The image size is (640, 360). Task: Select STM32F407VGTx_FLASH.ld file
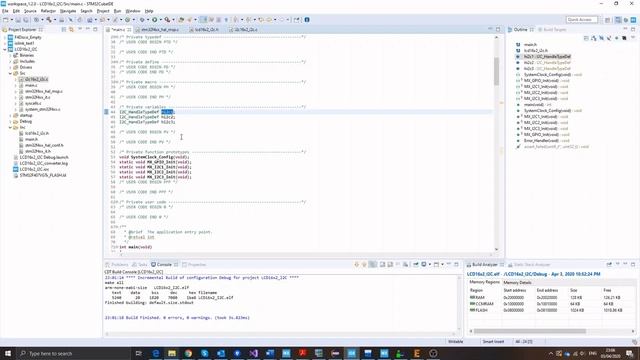42,175
